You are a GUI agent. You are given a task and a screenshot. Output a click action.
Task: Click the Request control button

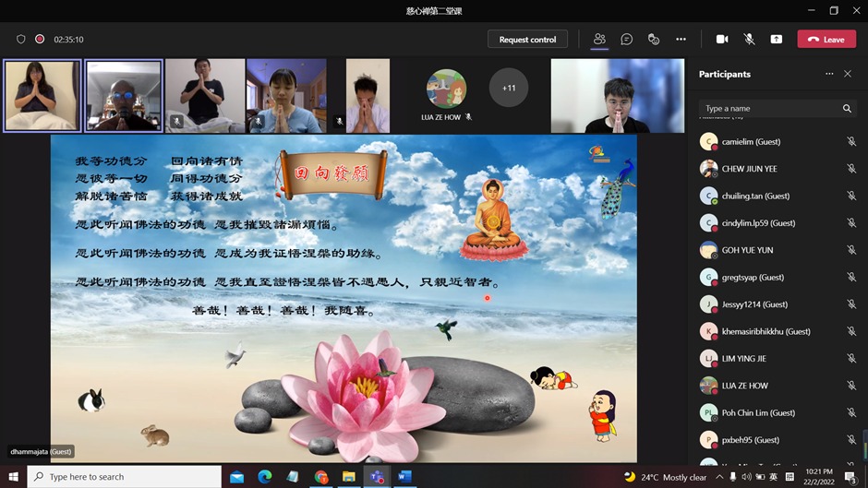pos(527,40)
